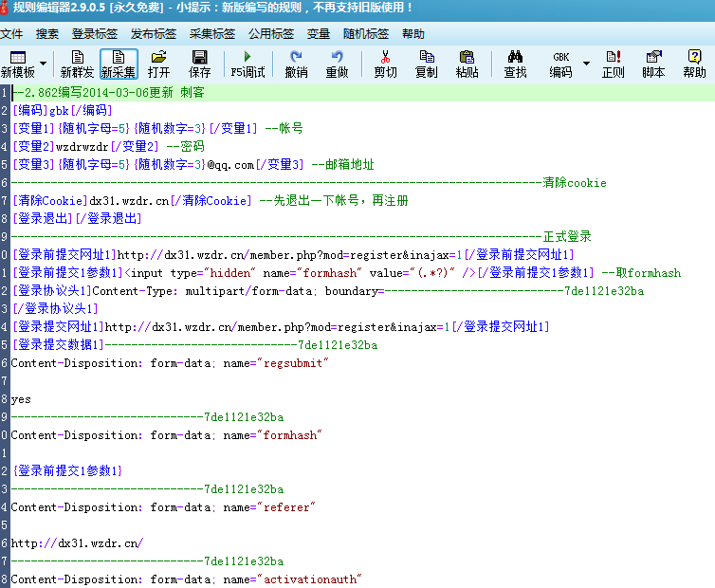Screen dimensions: 715x588
Task: Open the 登录标签 menu
Action: pyautogui.click(x=95, y=34)
